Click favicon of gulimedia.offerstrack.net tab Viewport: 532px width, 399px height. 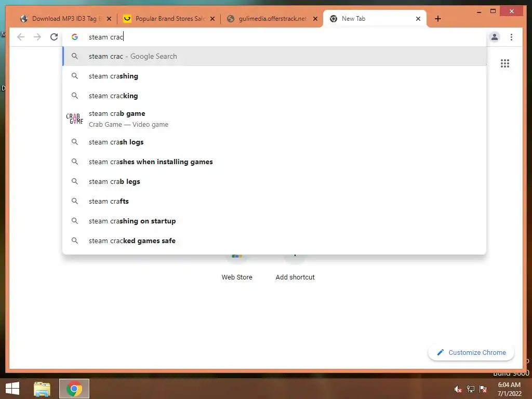coord(231,19)
